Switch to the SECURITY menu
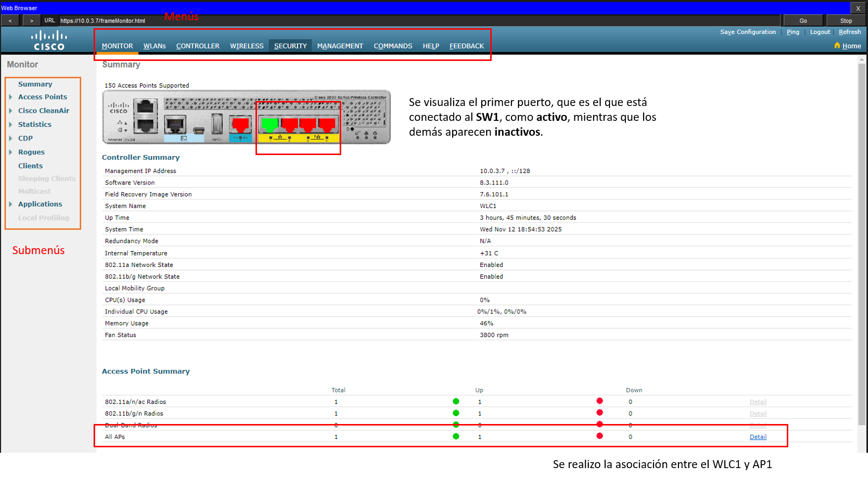The width and height of the screenshot is (868, 479). [x=290, y=46]
